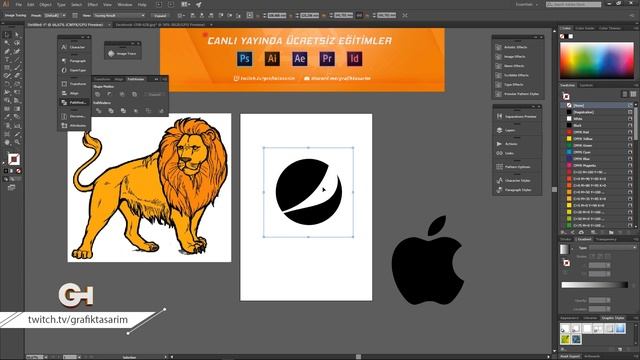Click the lion illustration image

pyautogui.click(x=149, y=188)
